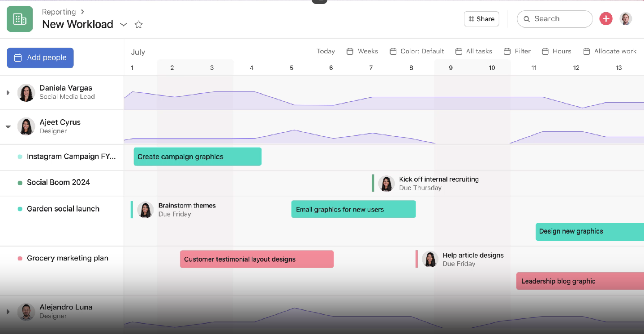Open the Color: Default picker

417,51
